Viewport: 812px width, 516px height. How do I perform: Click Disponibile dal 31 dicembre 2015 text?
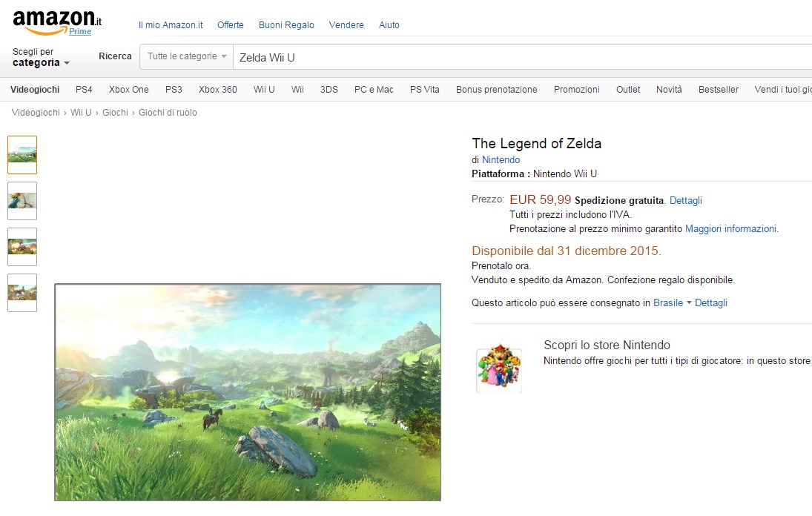pos(567,251)
